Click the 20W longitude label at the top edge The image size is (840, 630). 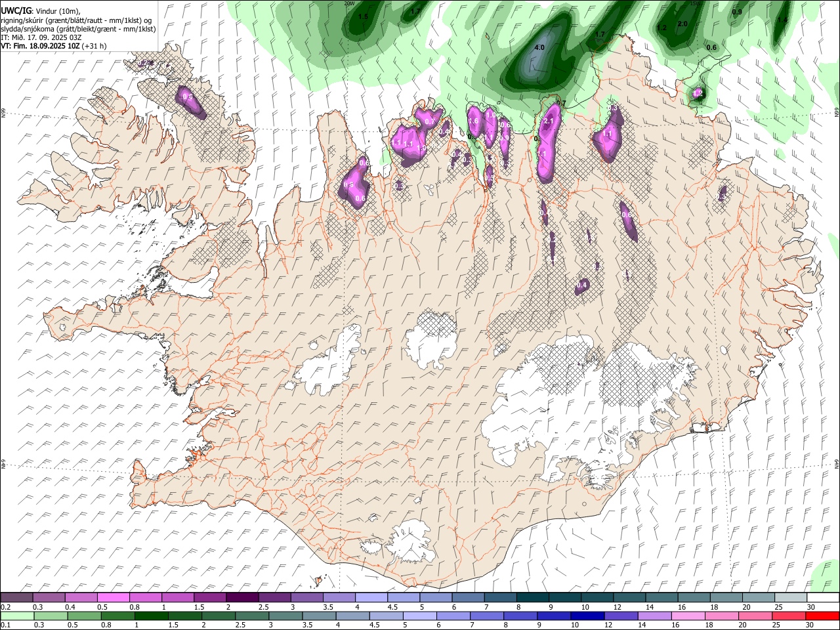[349, 3]
